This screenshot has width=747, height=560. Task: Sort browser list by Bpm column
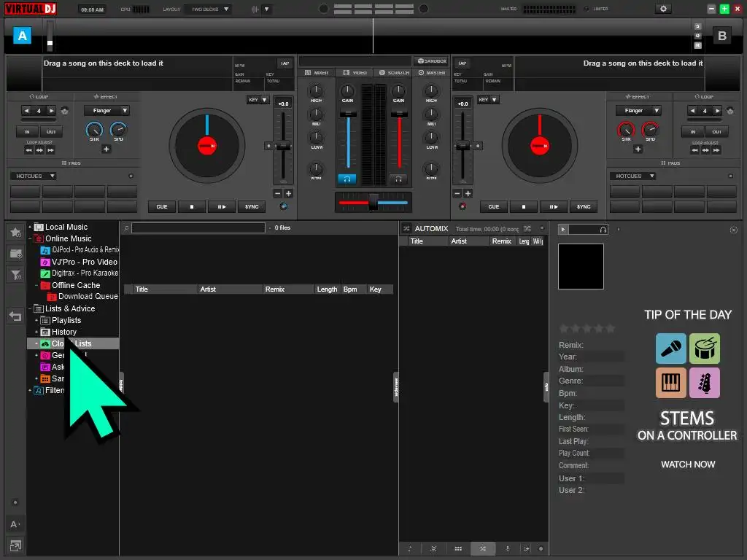(353, 289)
